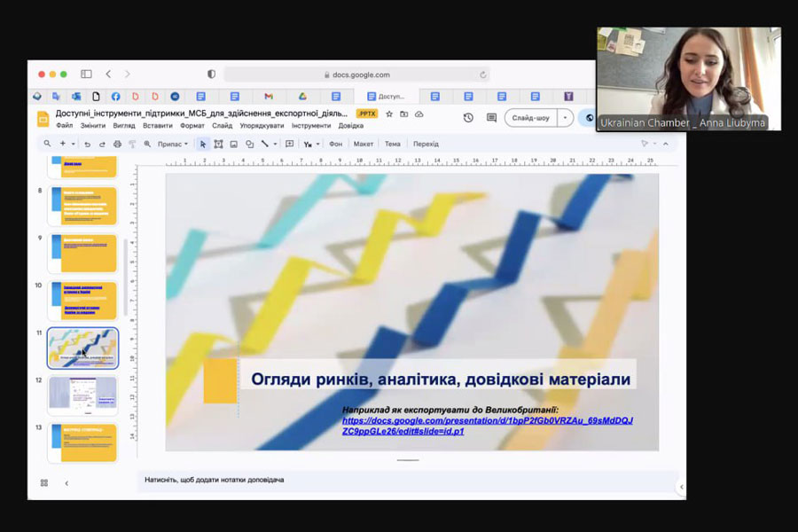Image resolution: width=798 pixels, height=532 pixels.
Task: Switch to grid view of slides
Action: tap(43, 482)
